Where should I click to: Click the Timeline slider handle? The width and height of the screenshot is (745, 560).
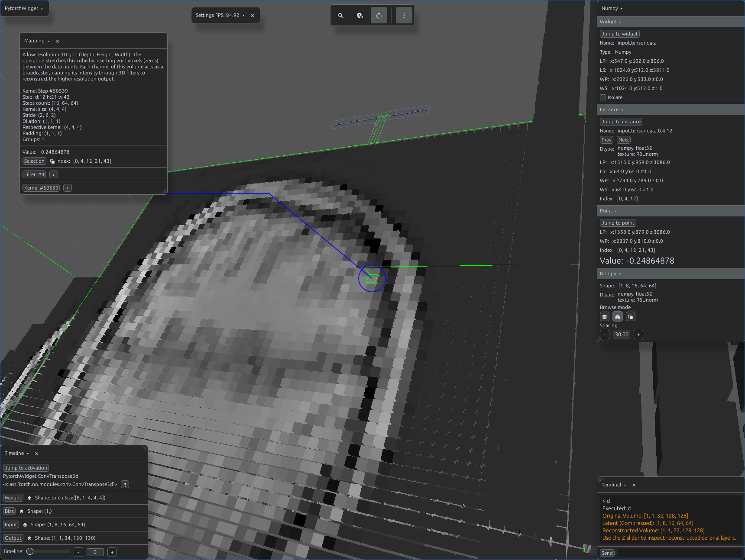point(30,552)
